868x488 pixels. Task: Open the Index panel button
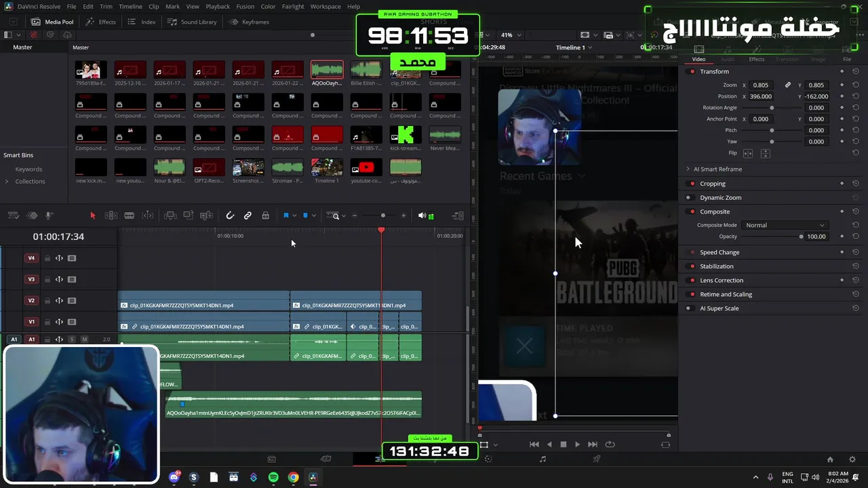click(142, 22)
